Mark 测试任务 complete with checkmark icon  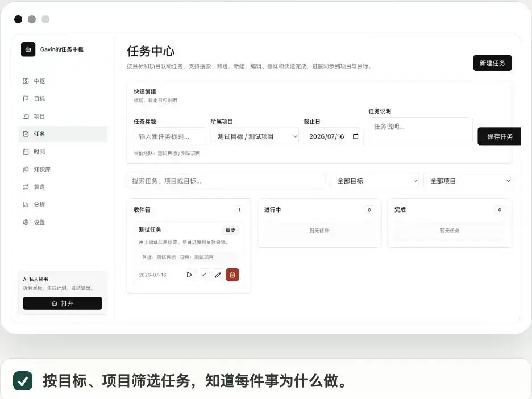(x=203, y=275)
